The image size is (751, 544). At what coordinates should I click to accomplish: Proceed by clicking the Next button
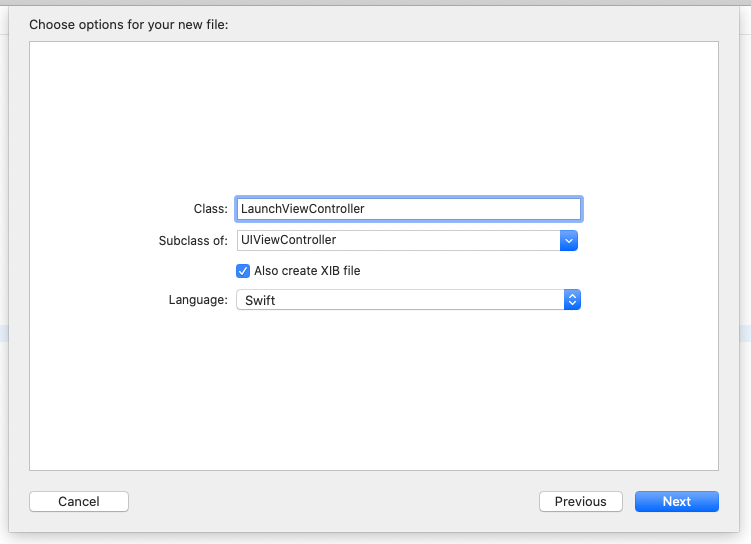(x=676, y=501)
